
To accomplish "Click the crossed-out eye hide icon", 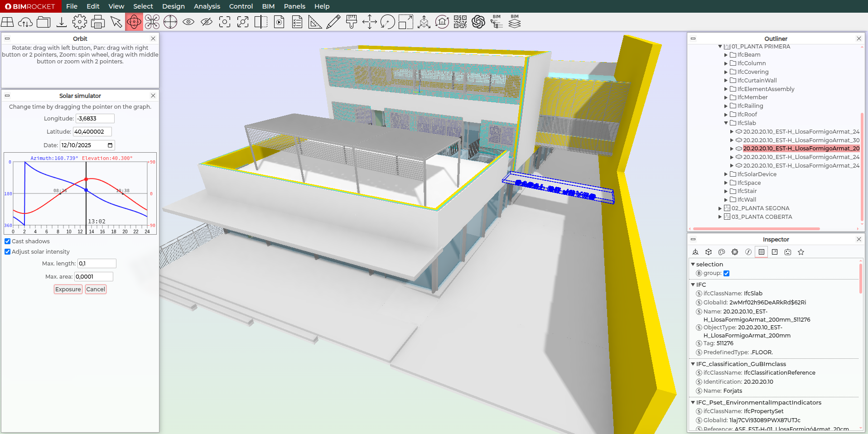I will click(x=207, y=22).
